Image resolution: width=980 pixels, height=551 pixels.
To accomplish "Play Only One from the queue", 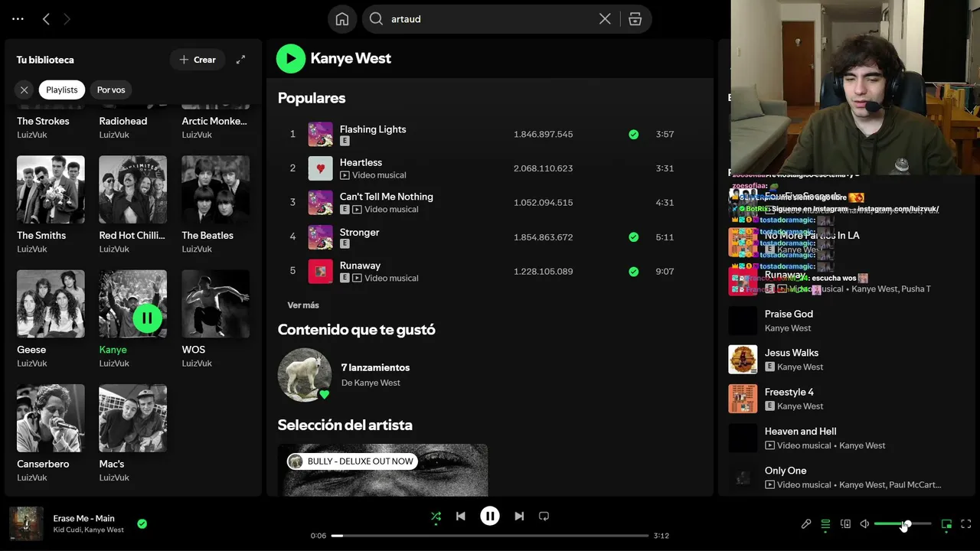I will pos(786,471).
